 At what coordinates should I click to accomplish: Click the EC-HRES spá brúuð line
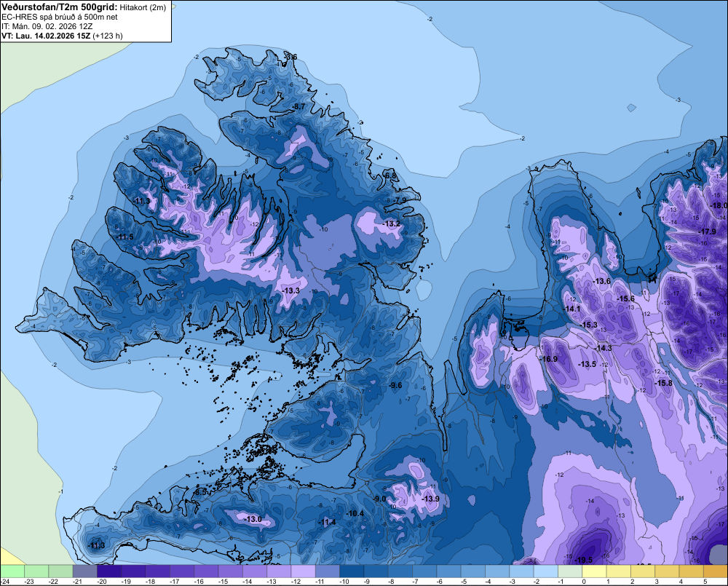click(60, 17)
